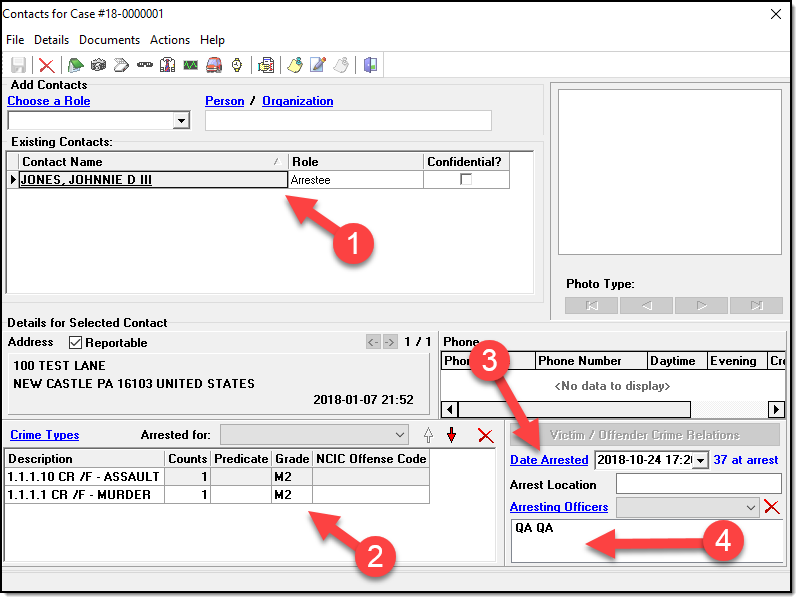Open the Documents menu
This screenshot has width=800, height=601.
coord(109,40)
